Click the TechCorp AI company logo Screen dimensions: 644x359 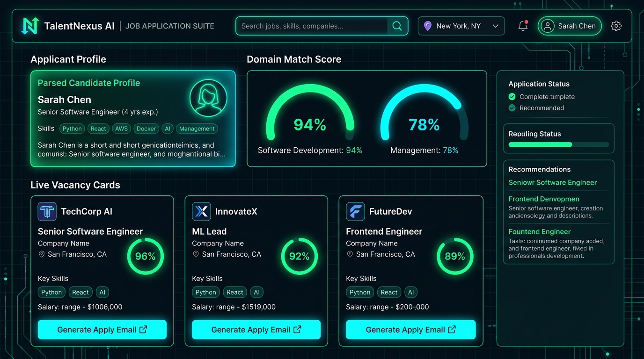pos(47,212)
